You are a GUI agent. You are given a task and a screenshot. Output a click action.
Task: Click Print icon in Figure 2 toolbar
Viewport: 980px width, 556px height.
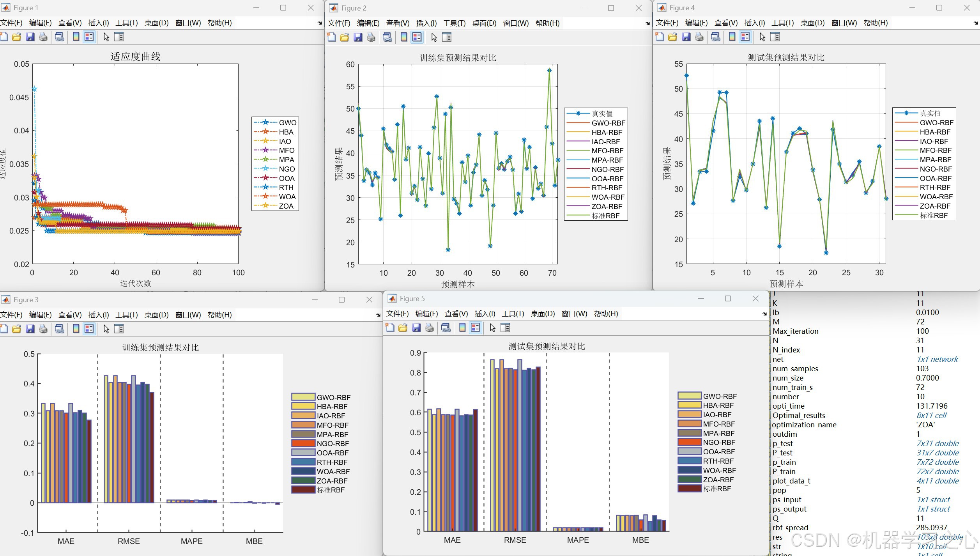coord(371,37)
